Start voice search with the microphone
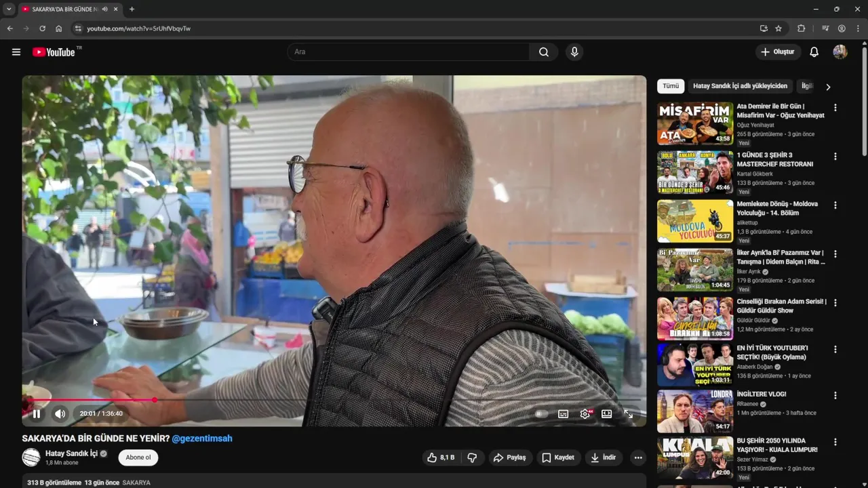Screen dimensions: 868x488 [574, 52]
